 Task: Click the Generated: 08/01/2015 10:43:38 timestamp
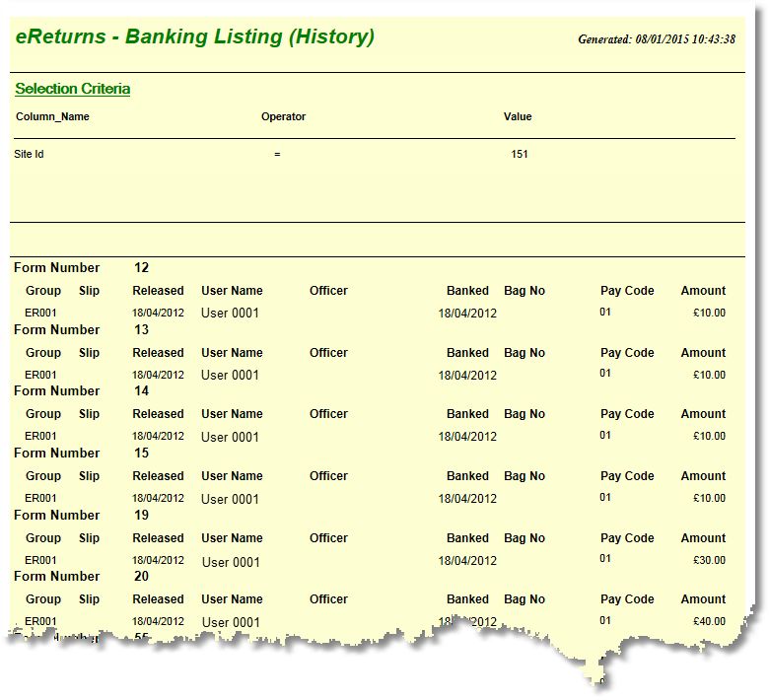click(657, 39)
